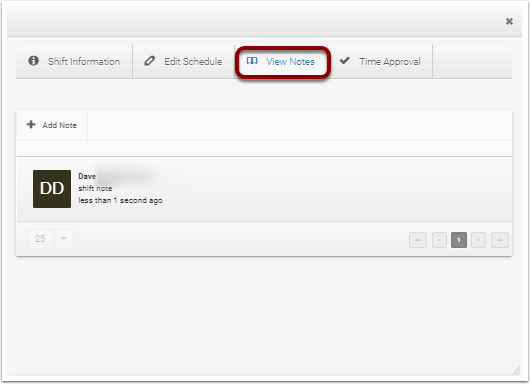Open the page size dropdown arrow
Screen dimensions: 530x384
pyautogui.click(x=64, y=239)
